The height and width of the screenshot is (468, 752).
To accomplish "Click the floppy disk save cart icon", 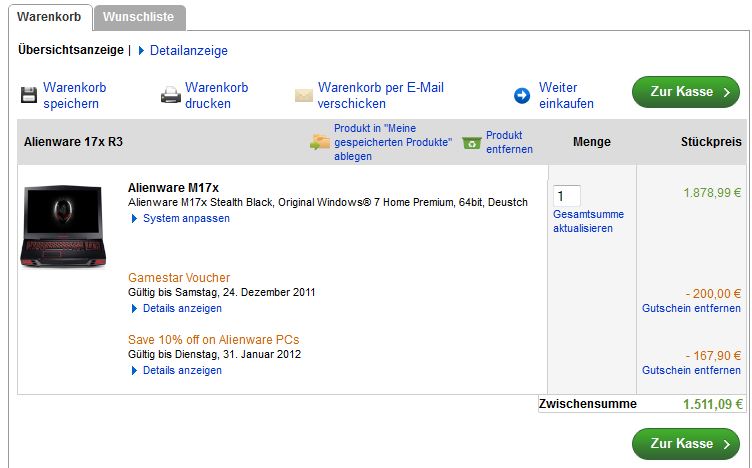I will click(28, 96).
